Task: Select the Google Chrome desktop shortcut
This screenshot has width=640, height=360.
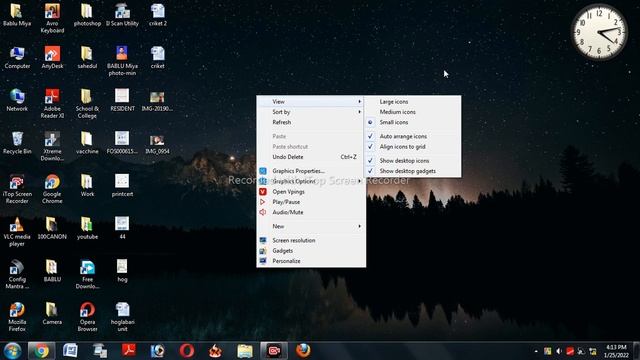Action: click(x=52, y=189)
